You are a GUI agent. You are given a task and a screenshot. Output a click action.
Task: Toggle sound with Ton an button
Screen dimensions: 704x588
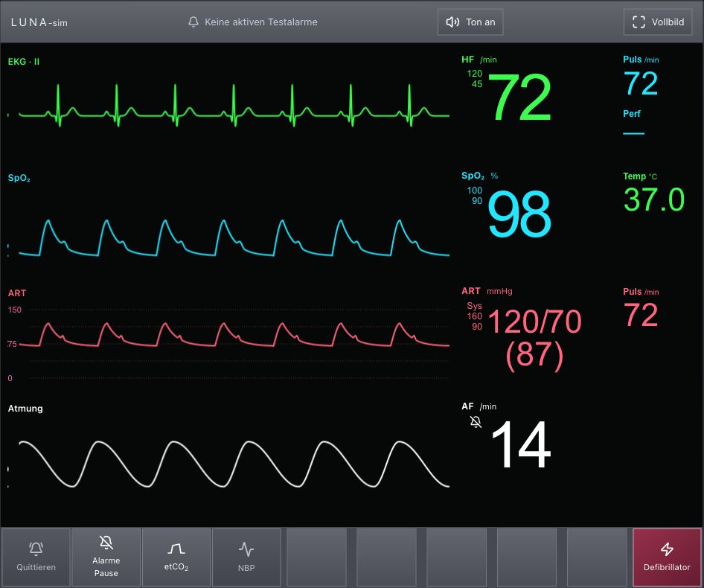470,22
